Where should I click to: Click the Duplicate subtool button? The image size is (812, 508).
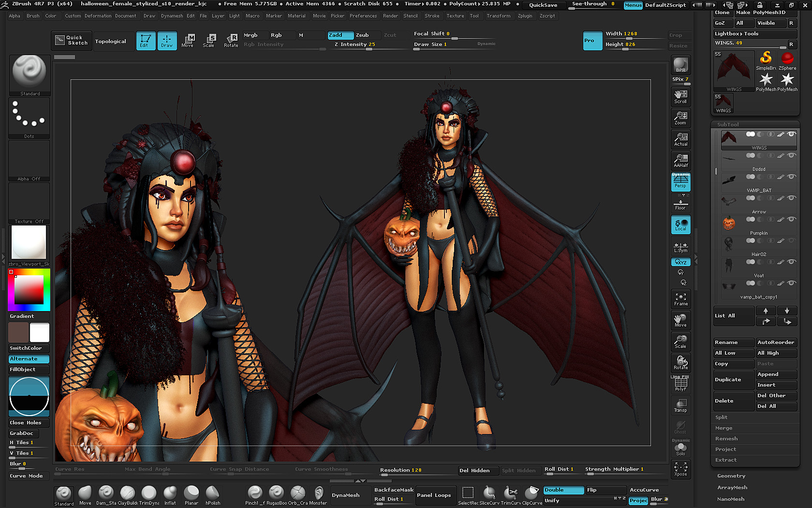[734, 380]
